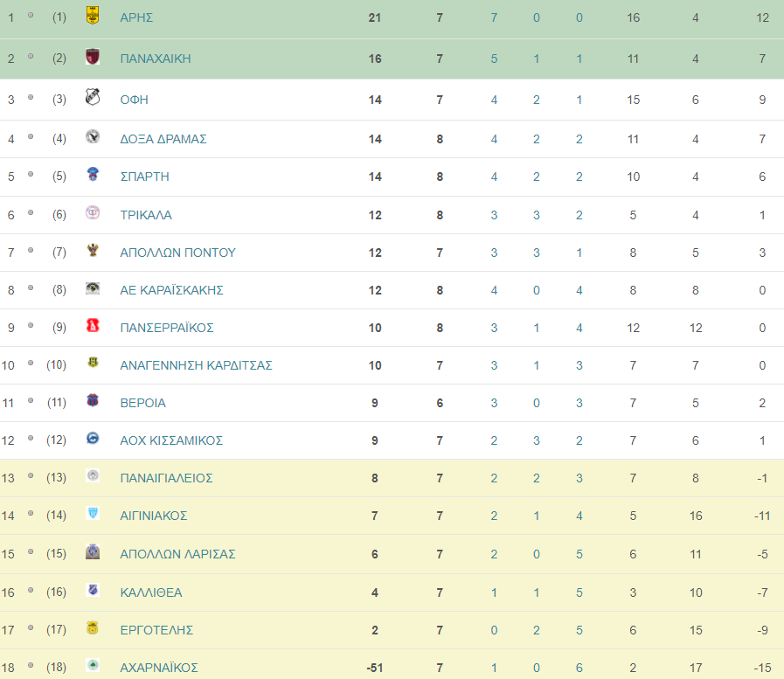This screenshot has width=784, height=679.
Task: Click the ΑΧΑΡΝΑΪΚΟΣ green logo
Action: pyautogui.click(x=93, y=665)
